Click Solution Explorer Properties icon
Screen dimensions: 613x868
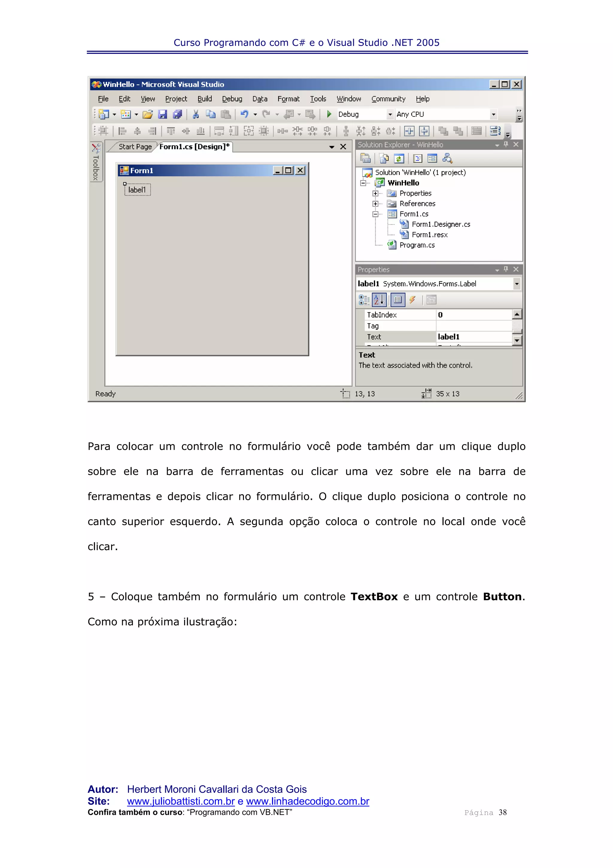point(365,158)
